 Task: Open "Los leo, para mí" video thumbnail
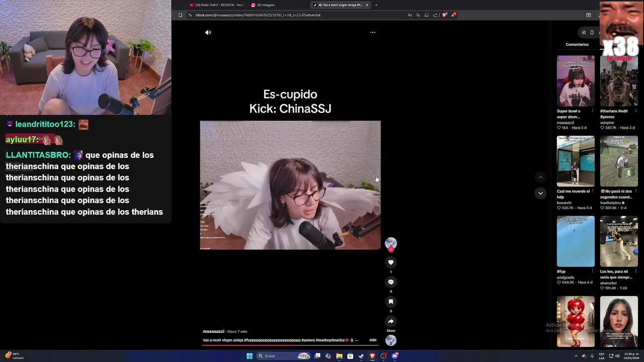(x=619, y=241)
